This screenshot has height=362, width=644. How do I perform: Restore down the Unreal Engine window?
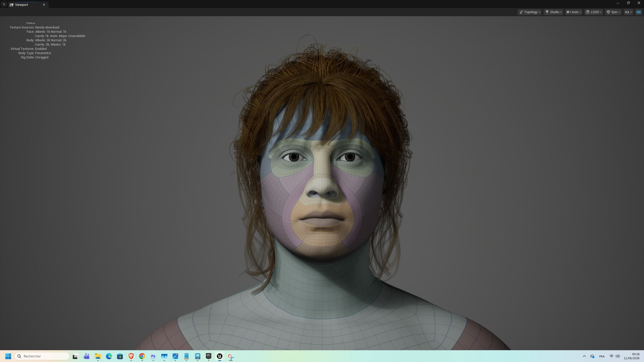(x=628, y=3)
